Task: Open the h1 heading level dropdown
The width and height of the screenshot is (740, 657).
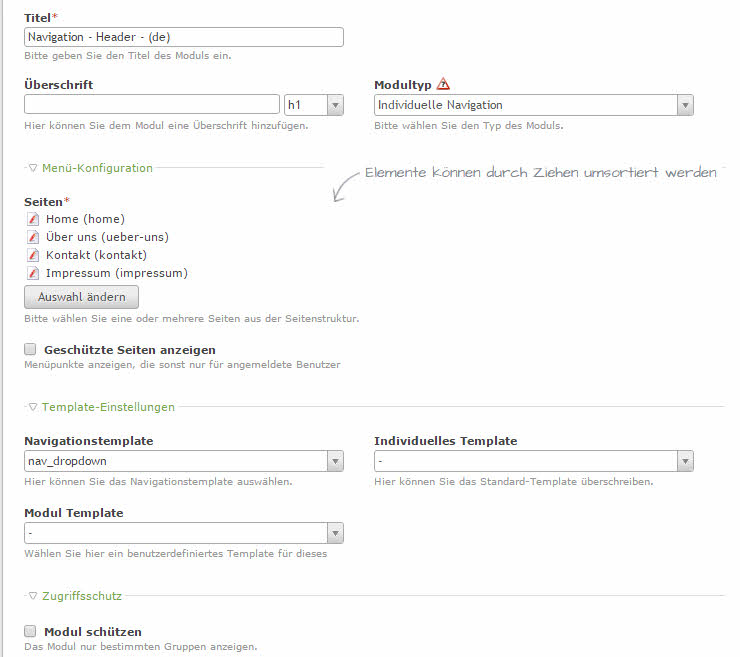Action: pyautogui.click(x=314, y=105)
